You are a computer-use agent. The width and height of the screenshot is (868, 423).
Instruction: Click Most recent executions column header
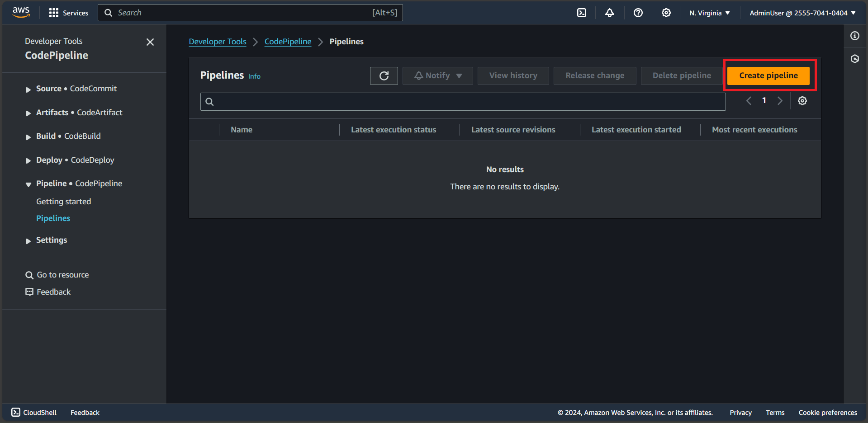[754, 130]
